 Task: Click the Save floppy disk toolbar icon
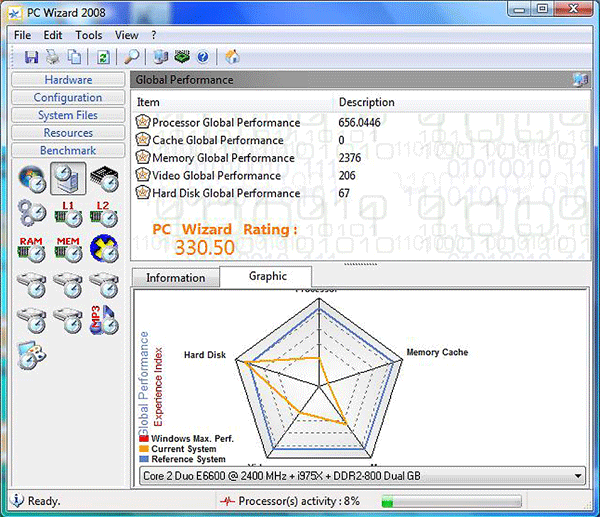31,57
